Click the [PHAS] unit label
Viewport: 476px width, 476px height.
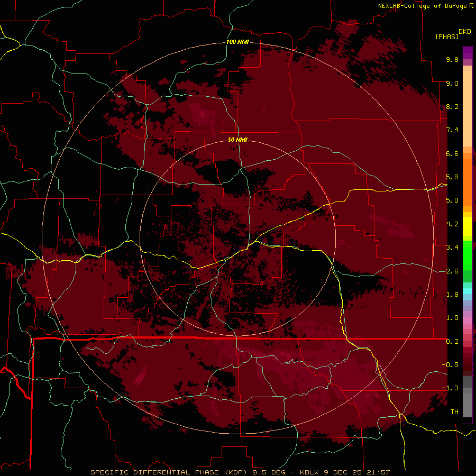447,37
